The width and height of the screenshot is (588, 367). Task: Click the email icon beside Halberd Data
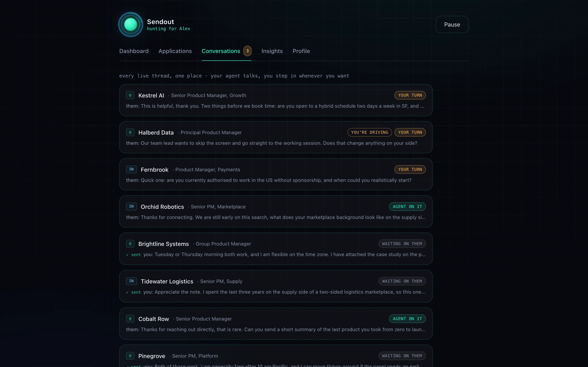tap(130, 132)
